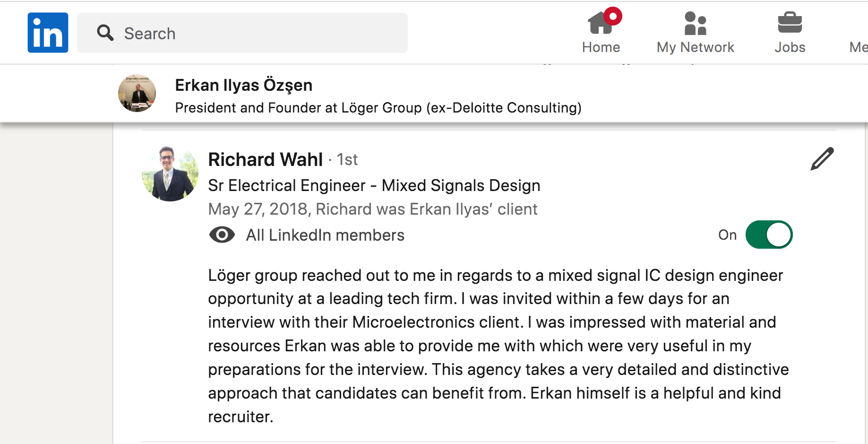868x444 pixels.
Task: Click the "On" label beside the switch
Action: [727, 235]
